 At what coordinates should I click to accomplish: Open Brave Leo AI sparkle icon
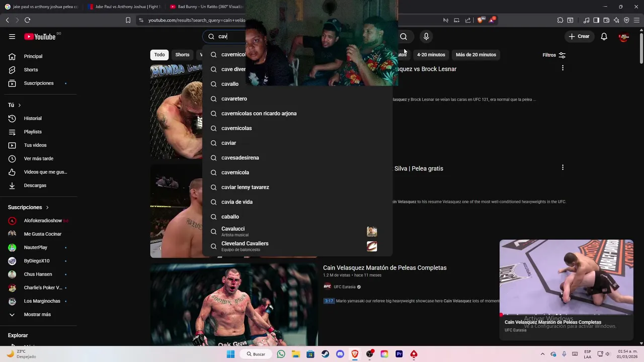[x=616, y=20]
